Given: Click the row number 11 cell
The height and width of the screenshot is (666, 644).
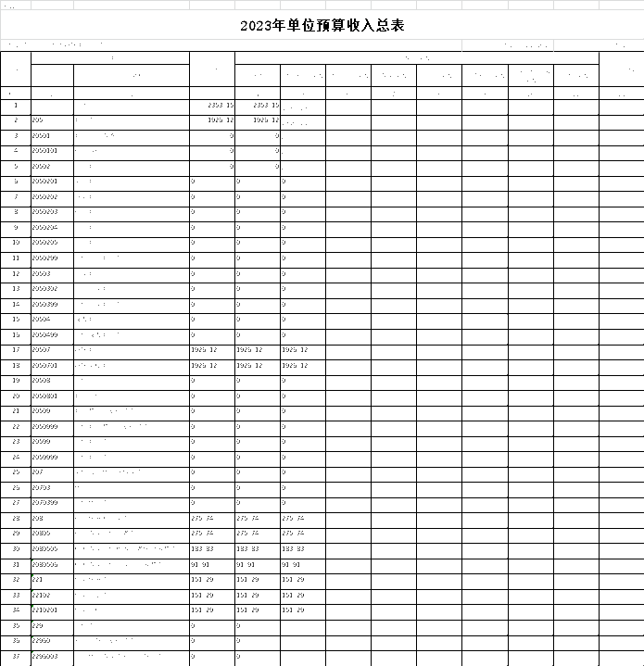Looking at the screenshot, I should click(x=16, y=259).
